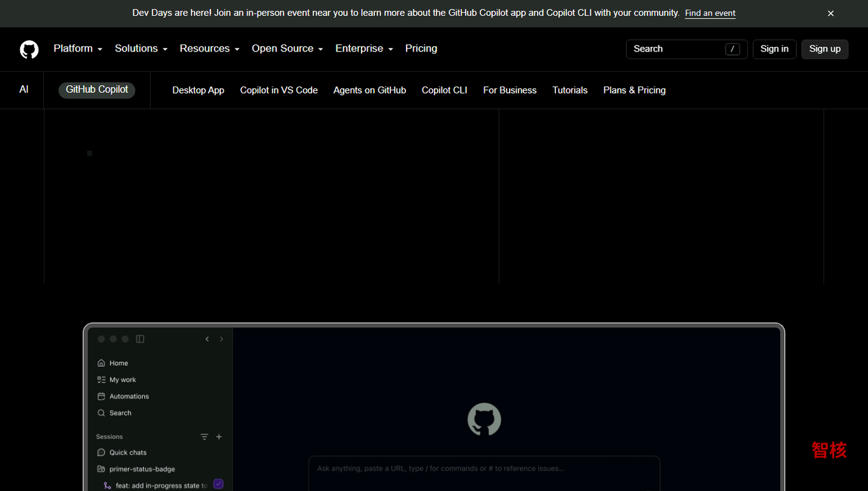Open Copilot in VS Code page
The width and height of the screenshot is (868, 491).
click(279, 90)
